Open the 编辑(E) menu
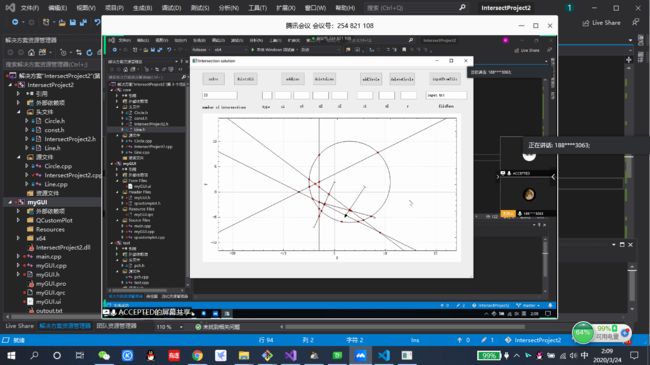 click(x=58, y=8)
